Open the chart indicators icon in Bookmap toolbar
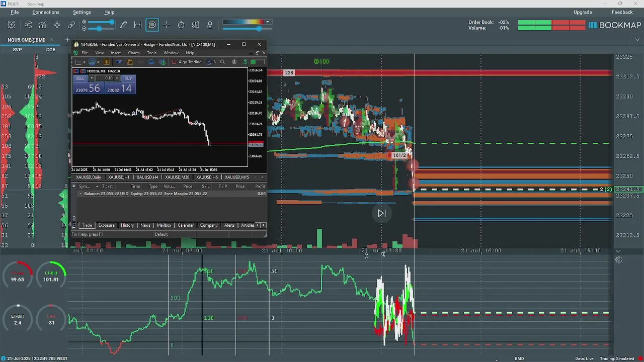The width and height of the screenshot is (644, 362). [x=43, y=25]
